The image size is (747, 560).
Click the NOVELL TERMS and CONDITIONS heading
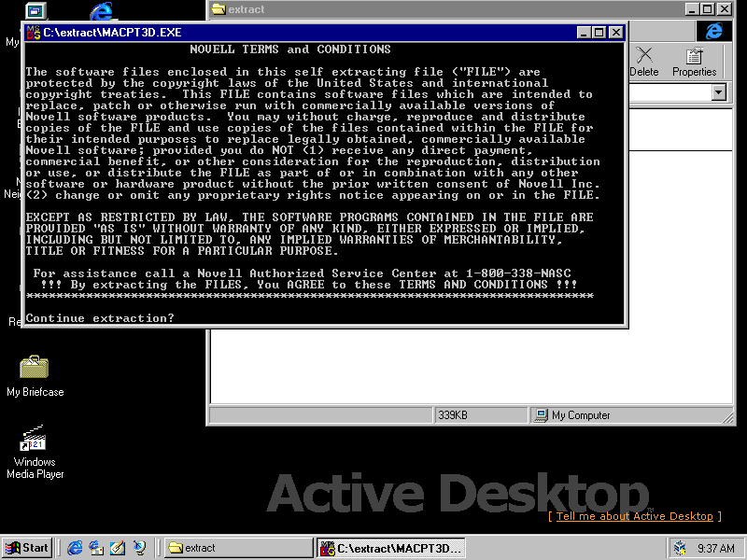coord(290,49)
